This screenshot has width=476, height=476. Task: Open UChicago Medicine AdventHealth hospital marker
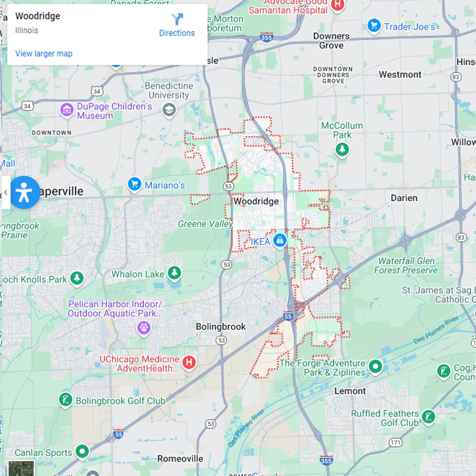(189, 362)
